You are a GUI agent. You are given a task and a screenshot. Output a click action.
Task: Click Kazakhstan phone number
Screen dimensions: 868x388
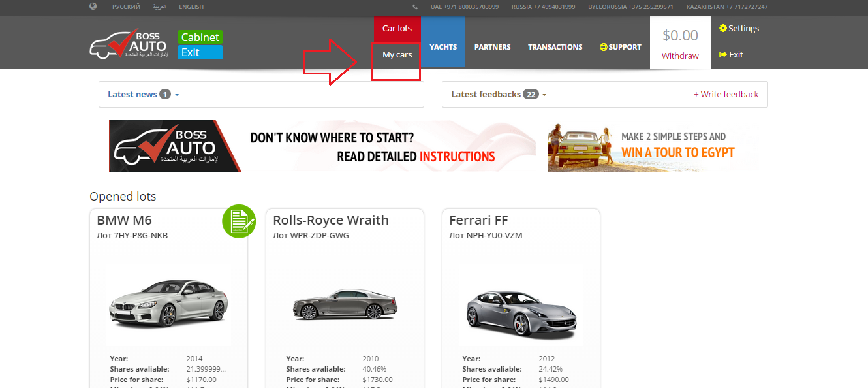point(727,7)
